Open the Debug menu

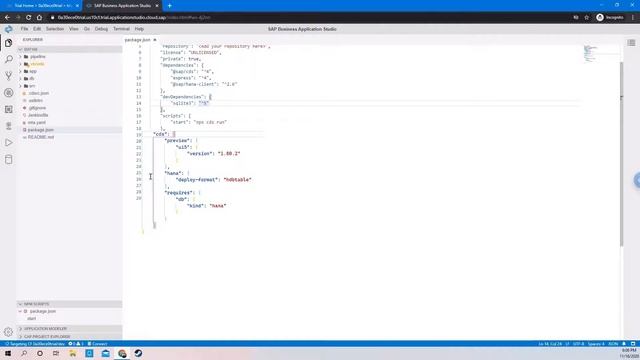click(x=101, y=29)
